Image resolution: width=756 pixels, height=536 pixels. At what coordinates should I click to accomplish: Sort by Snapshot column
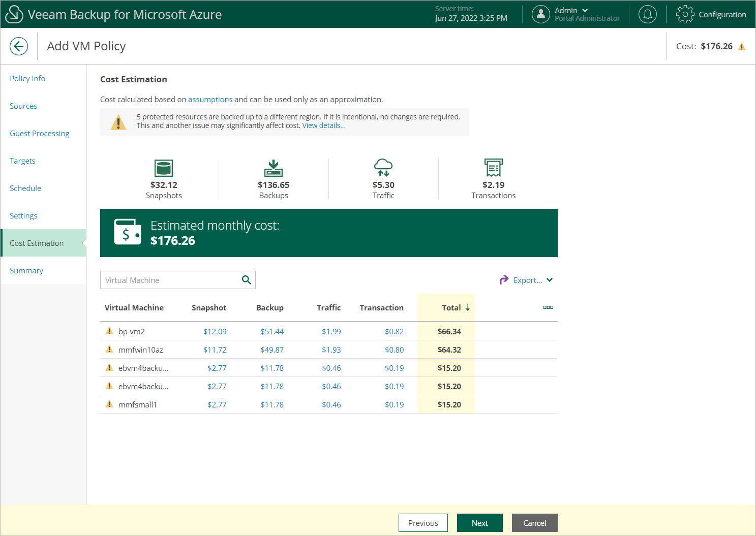pyautogui.click(x=209, y=307)
